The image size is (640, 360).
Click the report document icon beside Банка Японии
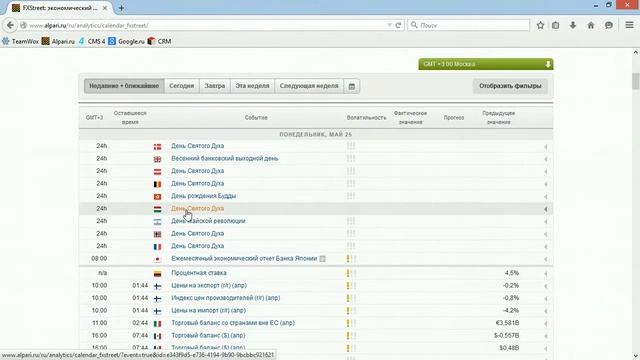coord(322,259)
